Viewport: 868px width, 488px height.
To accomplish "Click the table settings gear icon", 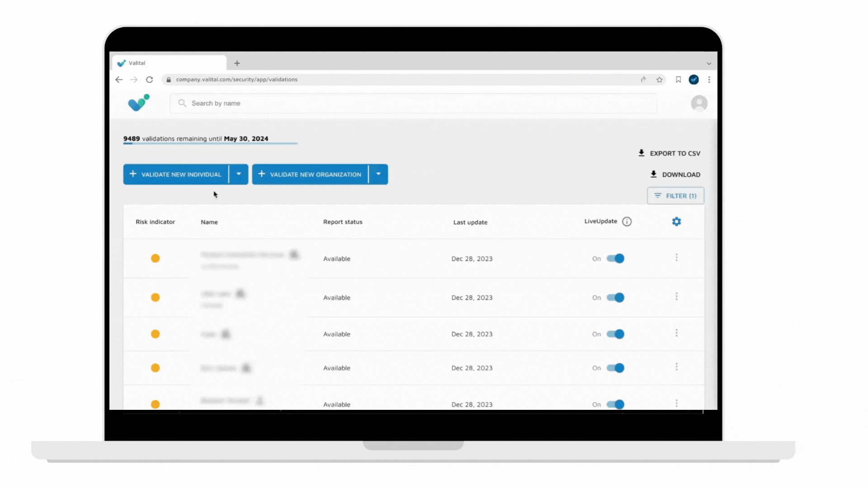I will [x=676, y=221].
